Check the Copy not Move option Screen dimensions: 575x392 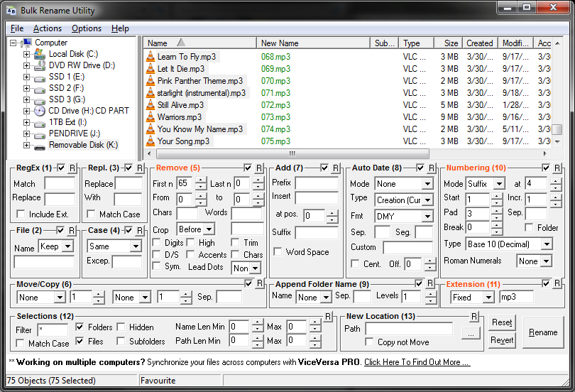click(369, 342)
